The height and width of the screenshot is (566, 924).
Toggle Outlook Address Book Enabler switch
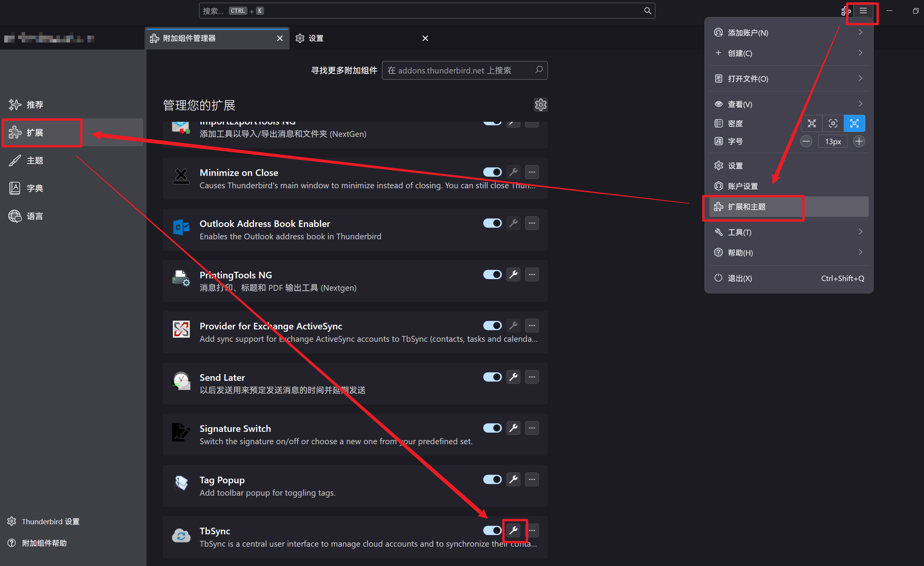click(x=492, y=223)
